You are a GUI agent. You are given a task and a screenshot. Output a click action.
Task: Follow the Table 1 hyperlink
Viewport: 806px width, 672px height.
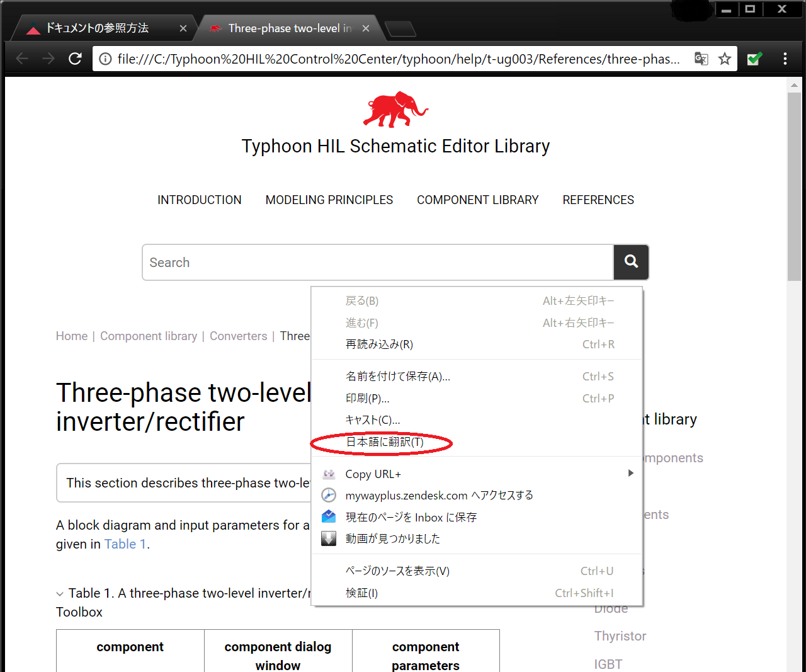click(125, 544)
